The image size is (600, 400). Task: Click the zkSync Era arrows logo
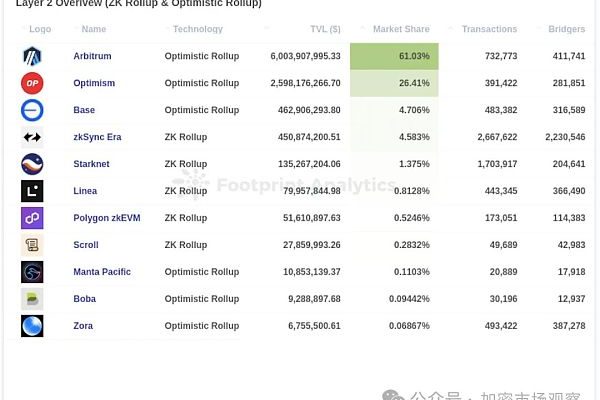coord(32,137)
